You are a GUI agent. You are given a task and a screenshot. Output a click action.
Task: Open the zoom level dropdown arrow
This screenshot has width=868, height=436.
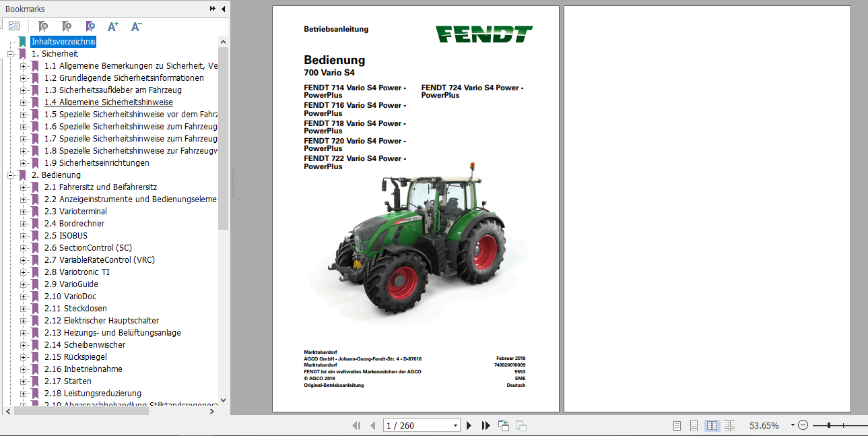click(793, 425)
